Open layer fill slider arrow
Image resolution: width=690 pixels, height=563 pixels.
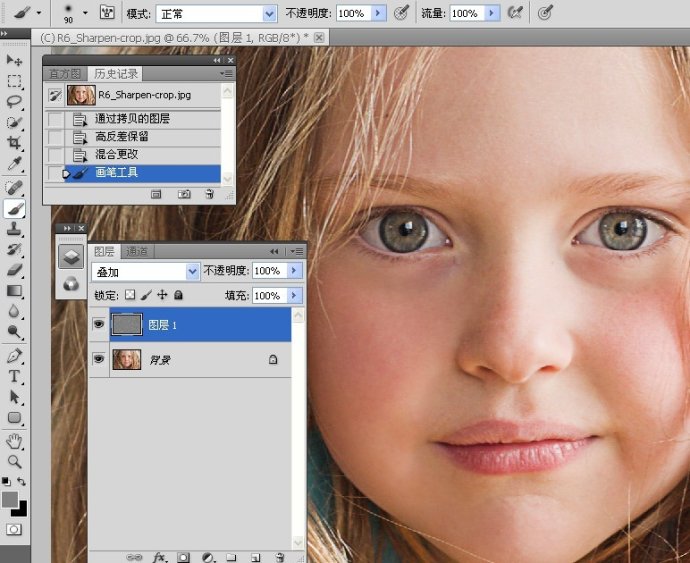click(295, 295)
